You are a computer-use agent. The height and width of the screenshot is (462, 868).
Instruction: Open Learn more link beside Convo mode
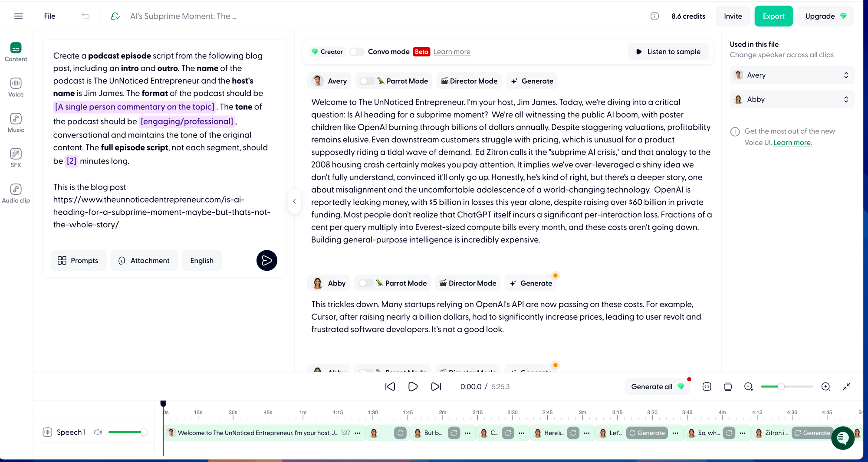pyautogui.click(x=452, y=52)
